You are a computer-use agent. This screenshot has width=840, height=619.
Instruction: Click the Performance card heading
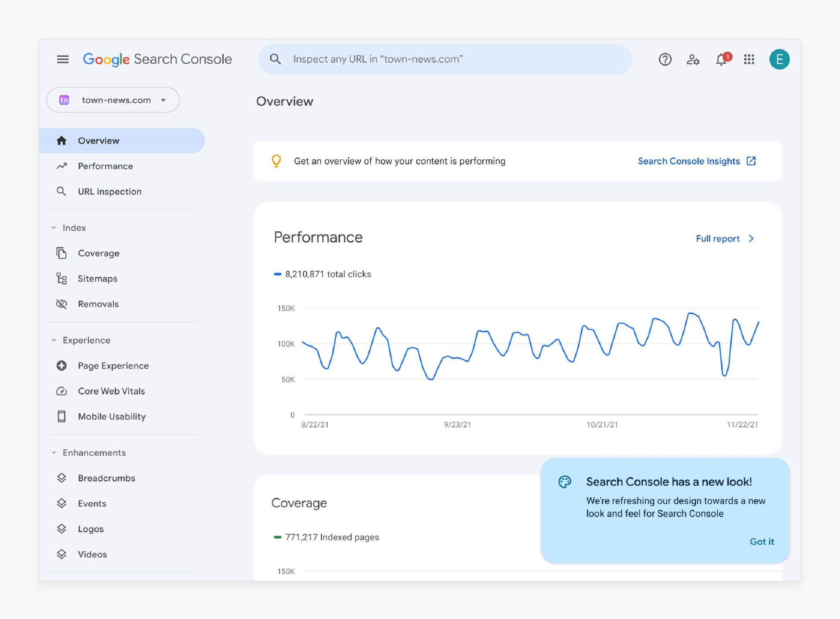coord(318,237)
